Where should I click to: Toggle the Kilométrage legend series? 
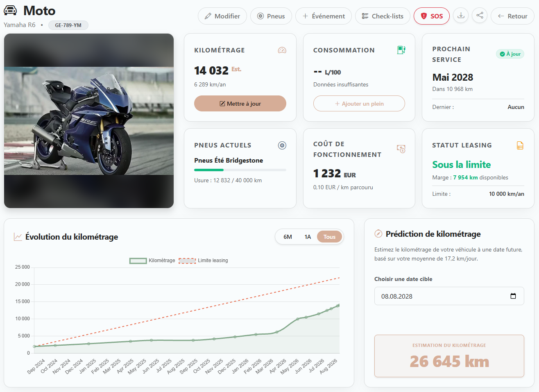pyautogui.click(x=152, y=261)
